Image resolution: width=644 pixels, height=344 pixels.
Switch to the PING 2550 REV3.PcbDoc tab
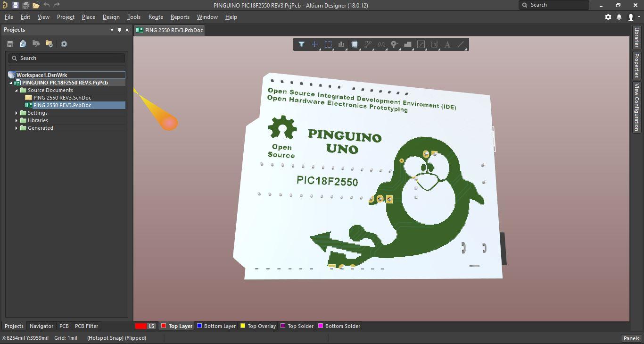click(169, 30)
